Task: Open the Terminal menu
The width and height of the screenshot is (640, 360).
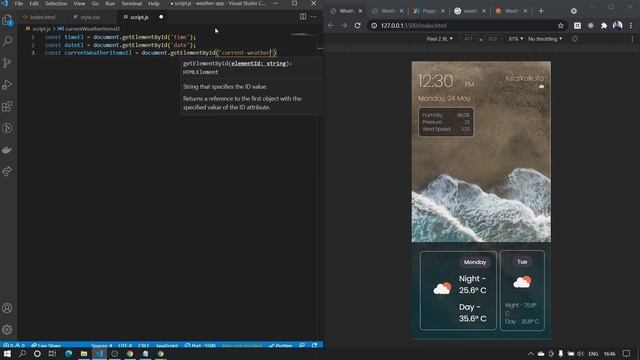Action: (131, 3)
